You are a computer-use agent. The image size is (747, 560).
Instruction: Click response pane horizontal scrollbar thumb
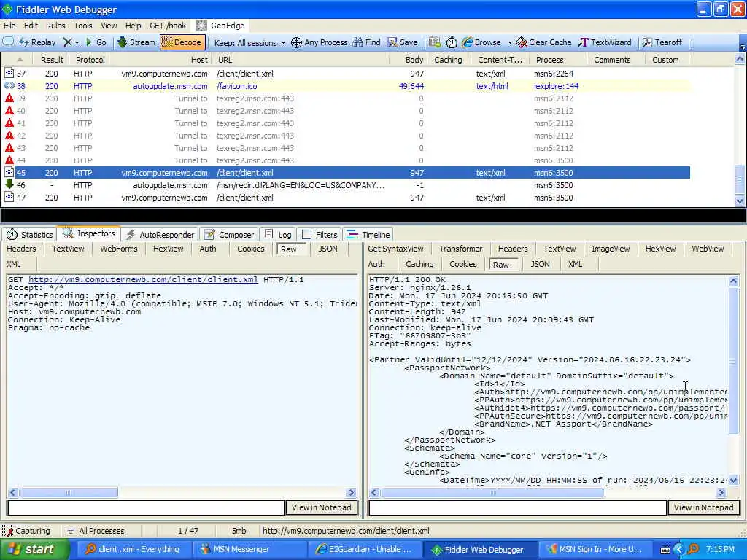tap(493, 492)
